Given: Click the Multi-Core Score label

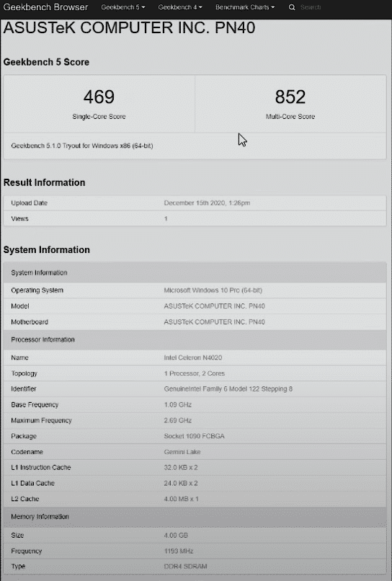Looking at the screenshot, I should click(290, 116).
